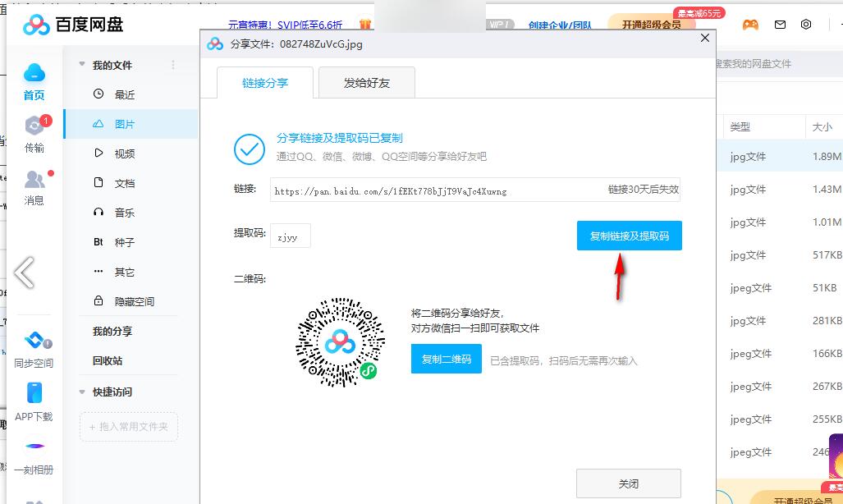Collapse the 快捷访问 section
843x504 pixels.
pyautogui.click(x=82, y=392)
